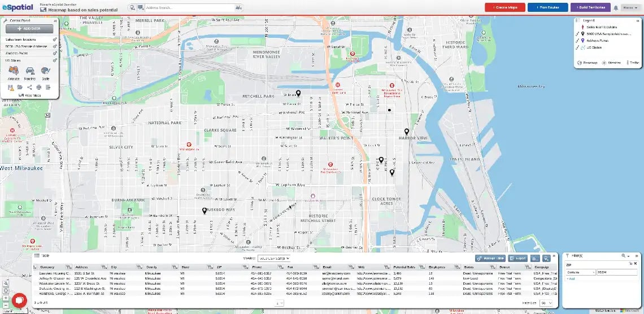The image size is (644, 314).
Task: Click the add pin icon beside address search
Action: tap(132, 8)
